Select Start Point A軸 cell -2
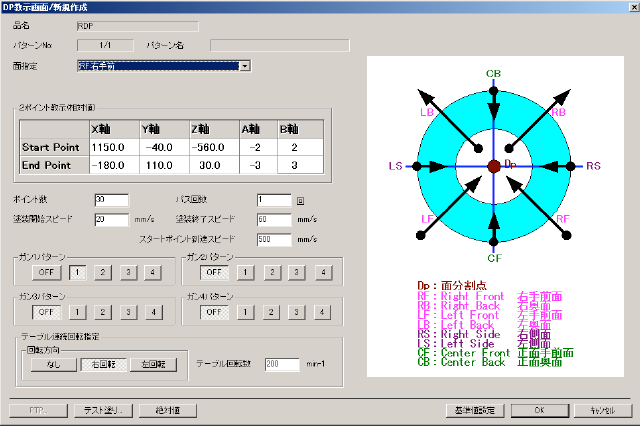 click(258, 147)
